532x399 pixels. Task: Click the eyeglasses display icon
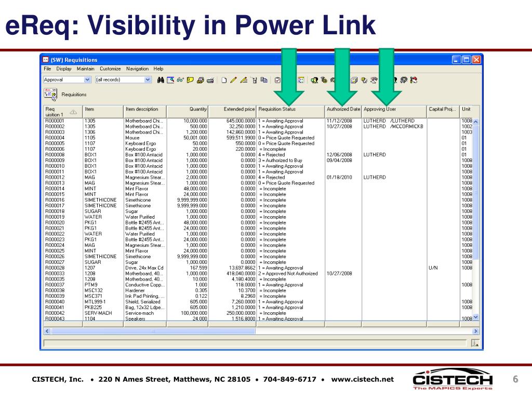(180, 80)
